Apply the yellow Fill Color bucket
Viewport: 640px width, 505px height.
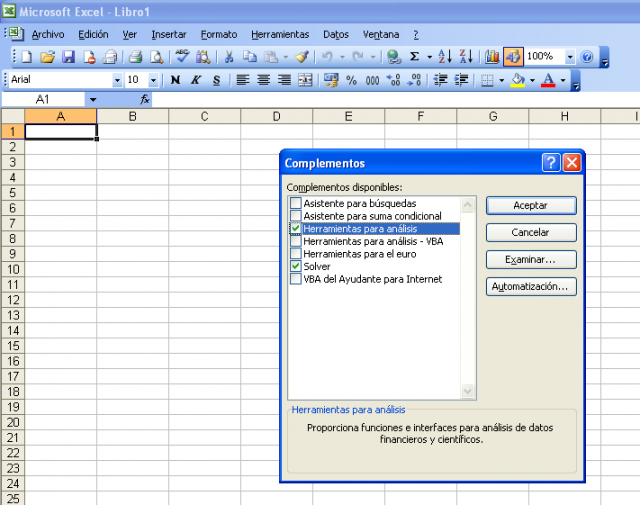[518, 80]
